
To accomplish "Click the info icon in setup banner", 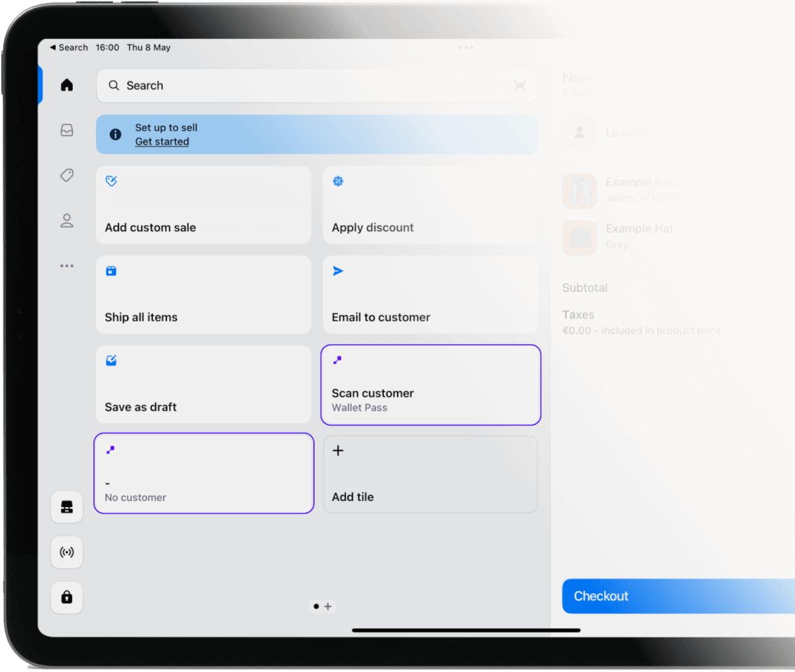I will tap(115, 135).
